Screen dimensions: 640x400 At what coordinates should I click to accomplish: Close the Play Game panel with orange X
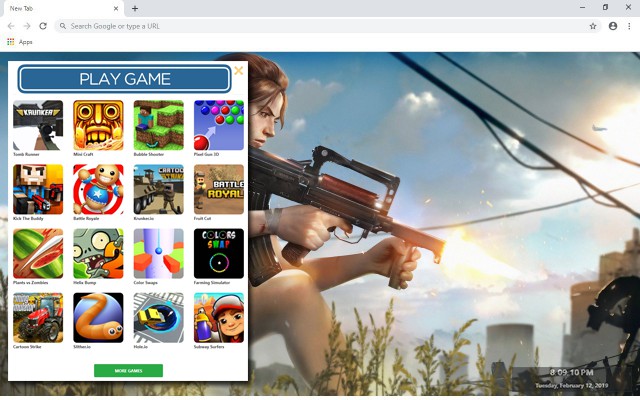click(x=239, y=71)
